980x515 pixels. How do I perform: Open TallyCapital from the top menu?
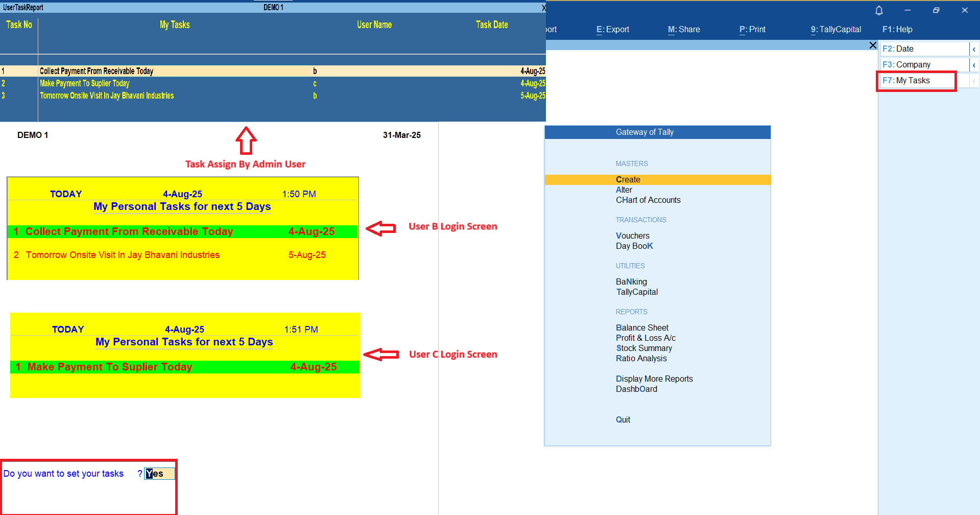[x=835, y=30]
